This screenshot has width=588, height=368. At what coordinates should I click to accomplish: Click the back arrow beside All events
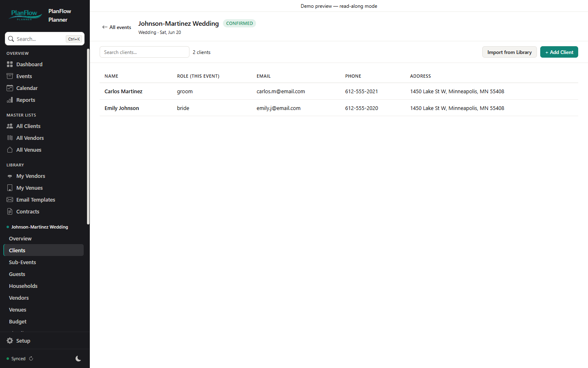point(105,27)
